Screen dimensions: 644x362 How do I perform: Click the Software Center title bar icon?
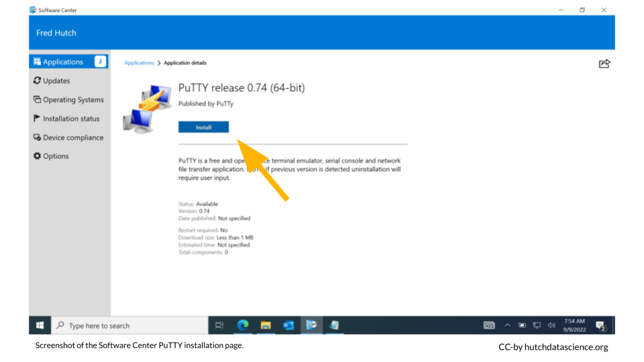point(33,10)
